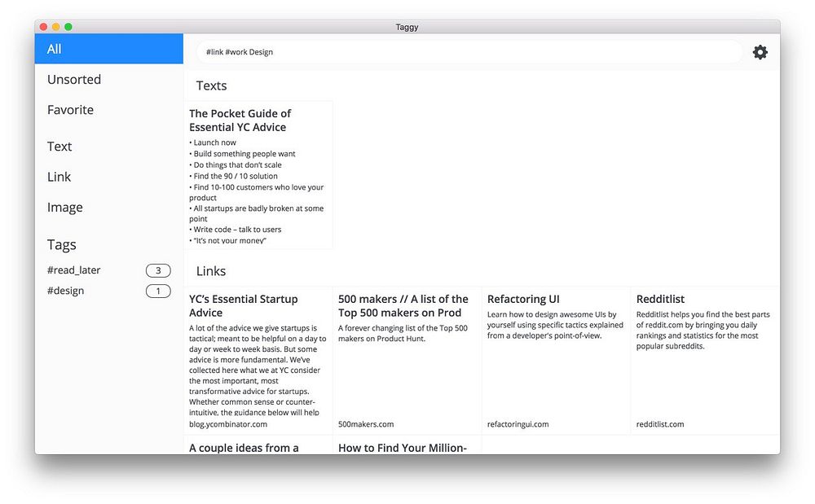Close the Taggy window with red button

click(x=44, y=27)
